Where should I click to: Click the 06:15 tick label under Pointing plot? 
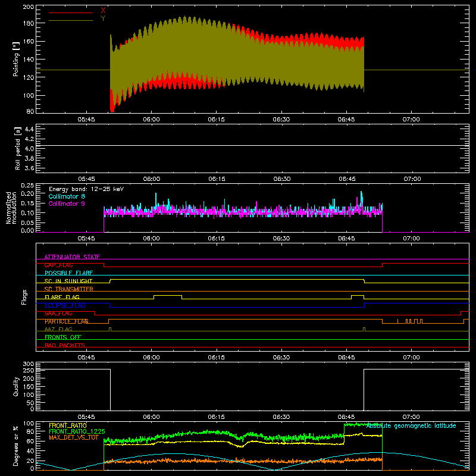(x=216, y=120)
